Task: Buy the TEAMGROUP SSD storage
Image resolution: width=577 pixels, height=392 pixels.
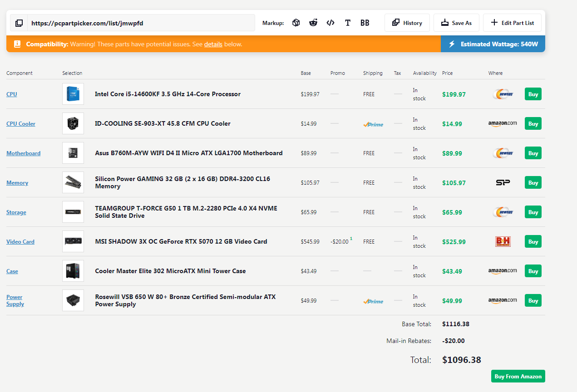Action: click(x=533, y=212)
